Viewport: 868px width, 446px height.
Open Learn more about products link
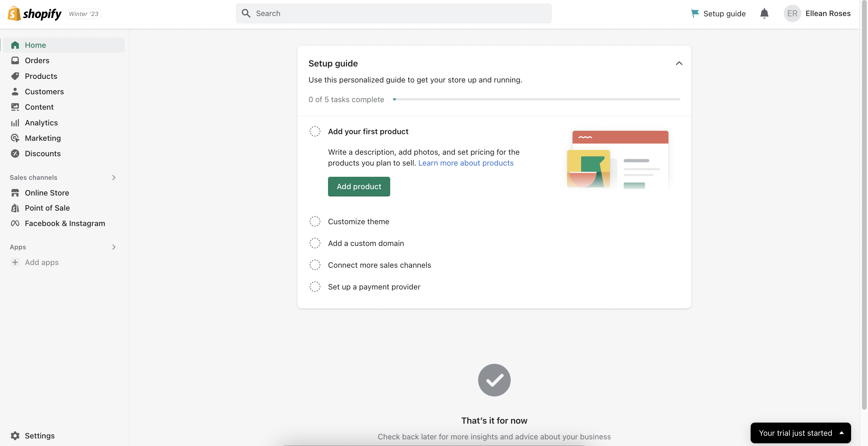click(466, 163)
